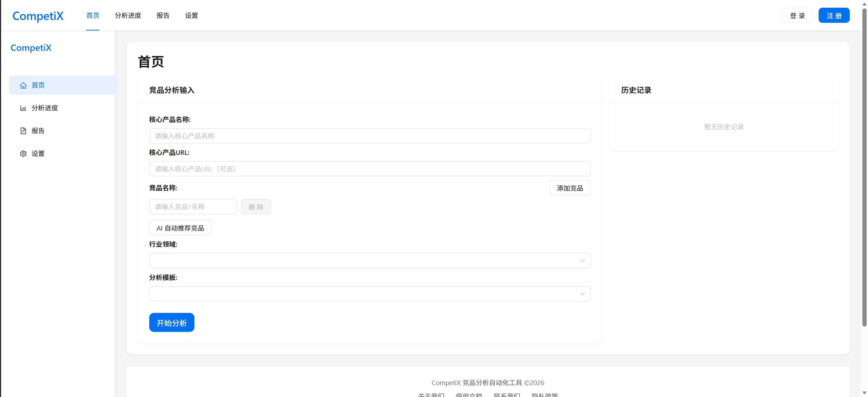This screenshot has width=868, height=397.
Task: Open the 行业领域 dropdown arrow
Action: pos(582,261)
